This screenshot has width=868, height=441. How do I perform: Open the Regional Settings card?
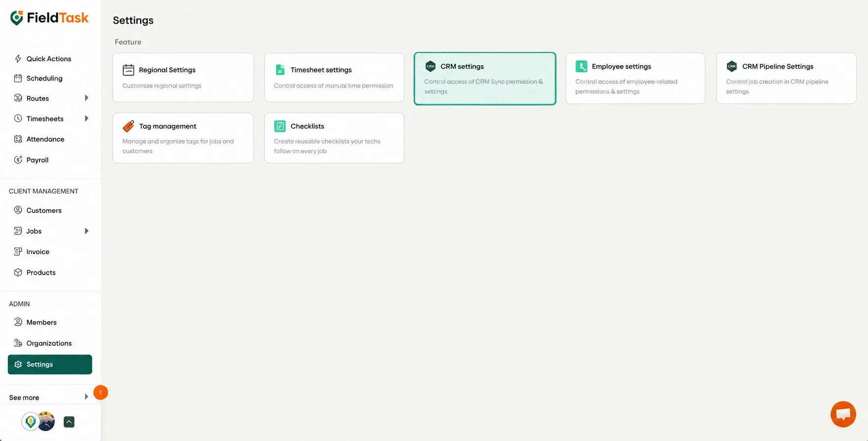pyautogui.click(x=183, y=77)
